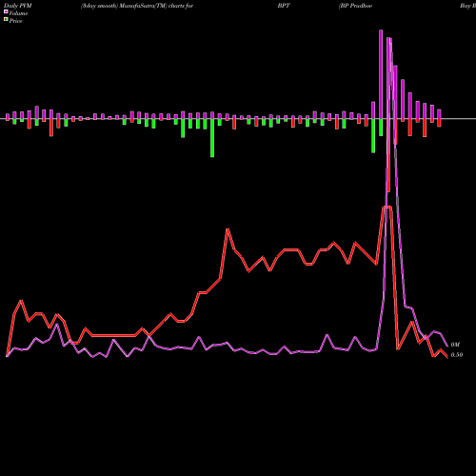Viewport: 476px width, 476px height.
Task: Click the 'BPT' ticker symbol text
Action: [284, 6]
